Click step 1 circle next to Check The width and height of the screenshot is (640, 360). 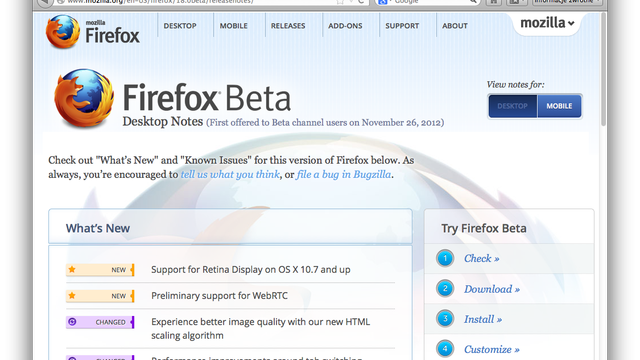click(445, 258)
